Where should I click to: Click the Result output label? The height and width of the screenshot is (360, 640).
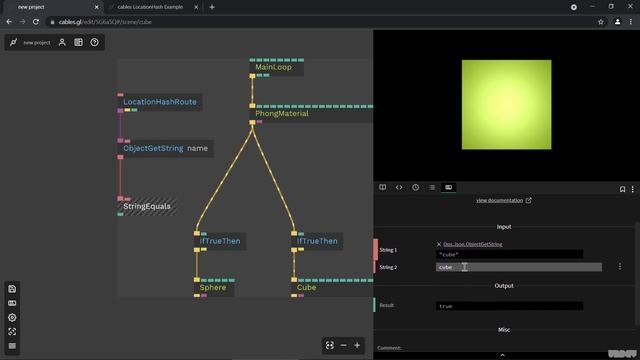(387, 305)
